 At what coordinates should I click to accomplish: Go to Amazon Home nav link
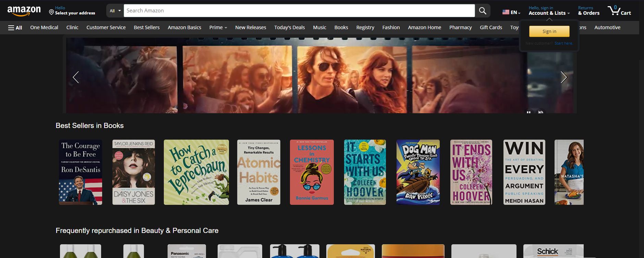pyautogui.click(x=424, y=27)
